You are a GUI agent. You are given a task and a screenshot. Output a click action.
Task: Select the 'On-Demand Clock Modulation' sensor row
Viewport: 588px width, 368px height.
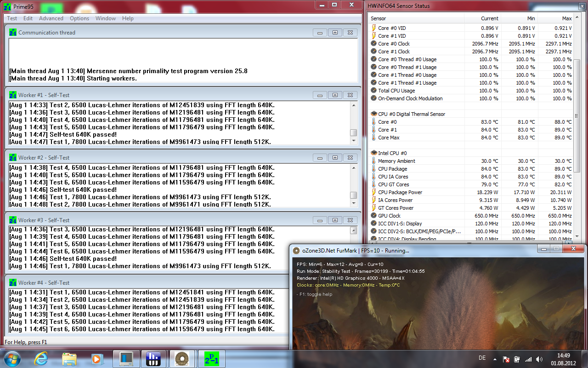(471, 98)
